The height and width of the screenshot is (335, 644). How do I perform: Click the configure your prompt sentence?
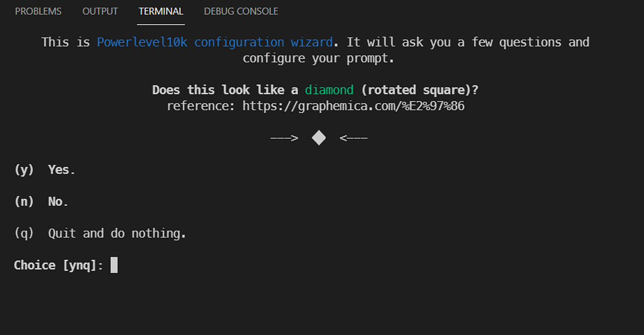click(318, 58)
